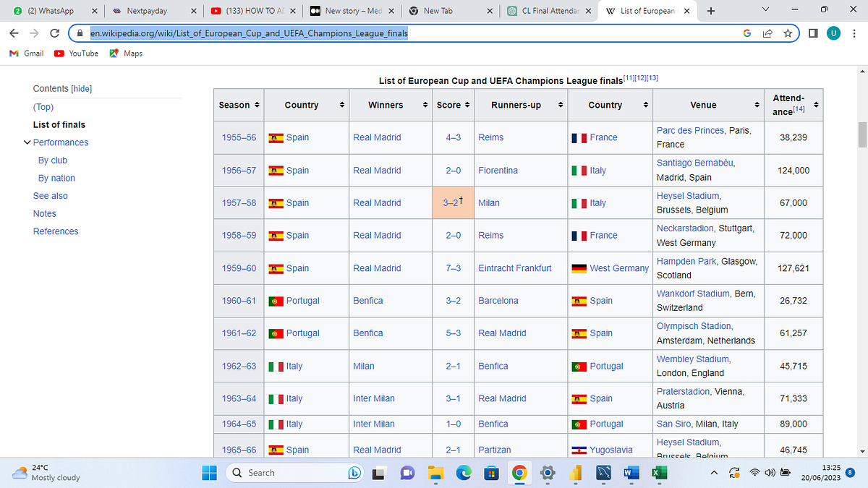Launch Microsoft Edge from the taskbar
Screen dimensions: 868x488
(463, 473)
